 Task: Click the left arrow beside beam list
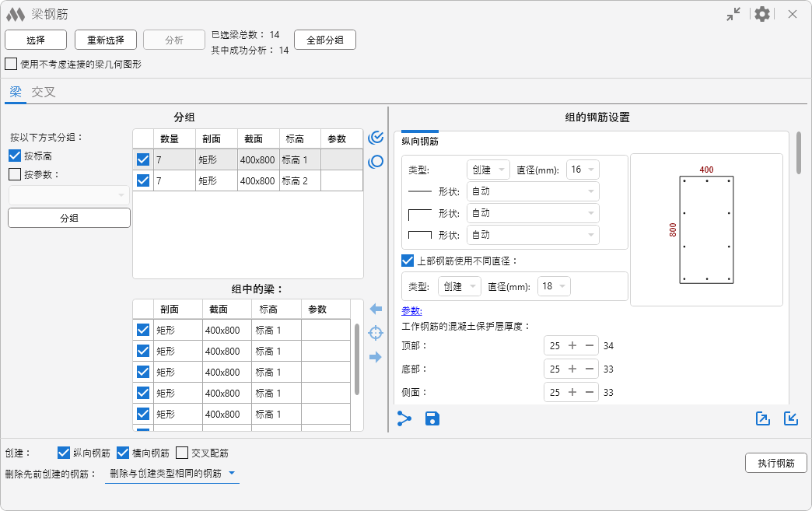point(376,309)
